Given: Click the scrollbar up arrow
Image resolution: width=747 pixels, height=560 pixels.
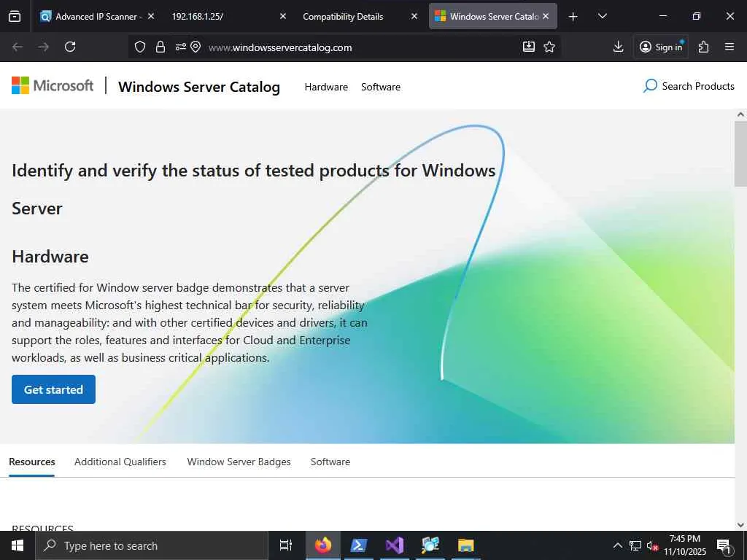Looking at the screenshot, I should [740, 114].
